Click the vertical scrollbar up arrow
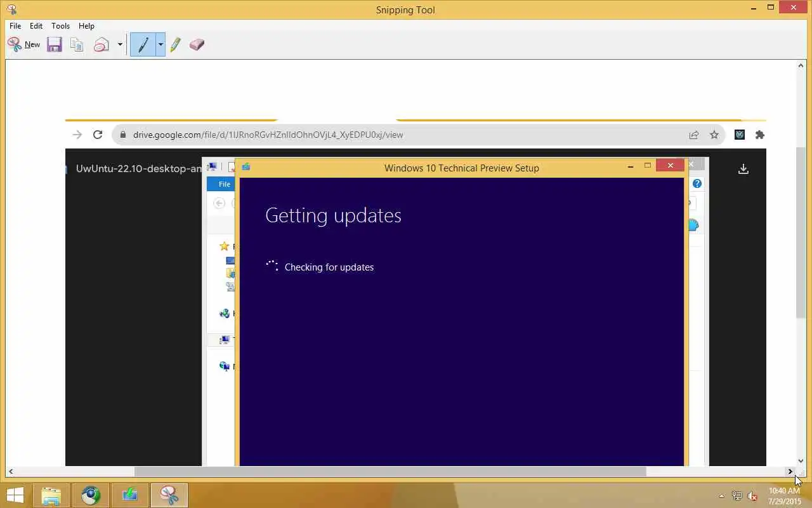This screenshot has height=508, width=812. [801, 65]
